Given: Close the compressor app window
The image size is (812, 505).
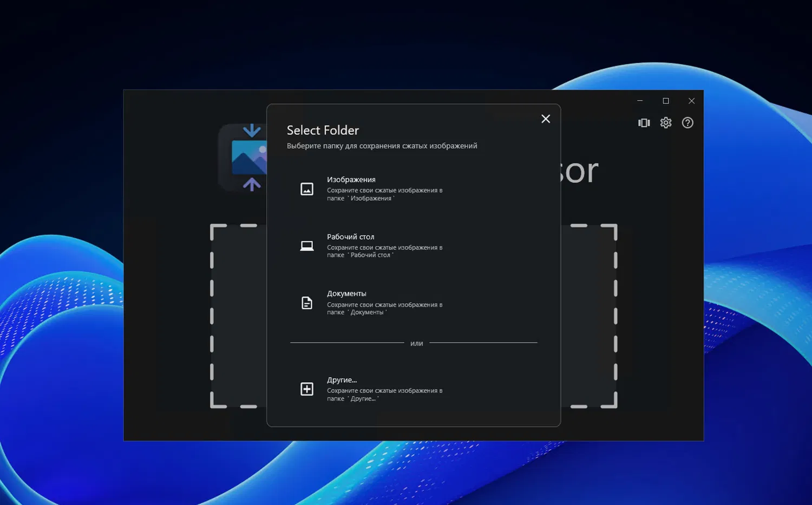Looking at the screenshot, I should click(691, 101).
